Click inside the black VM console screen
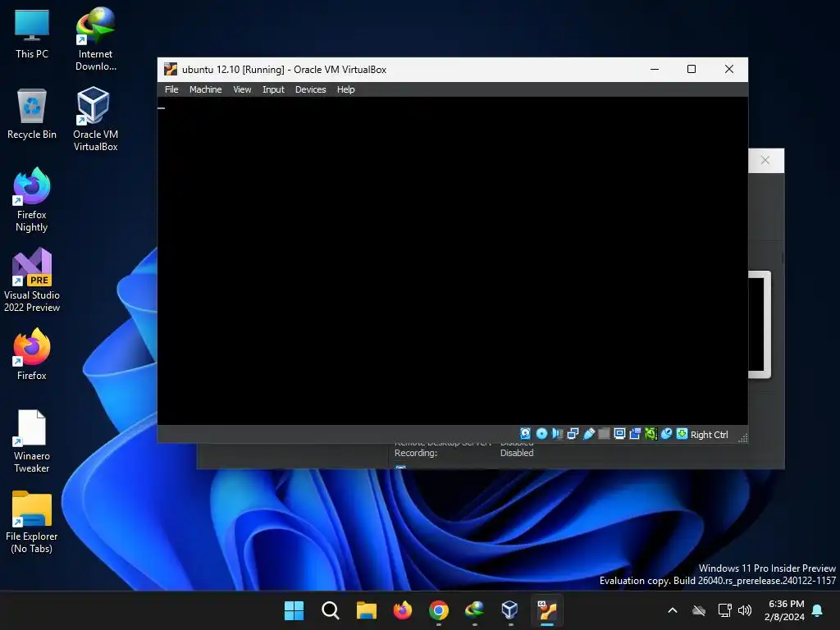 (x=452, y=261)
